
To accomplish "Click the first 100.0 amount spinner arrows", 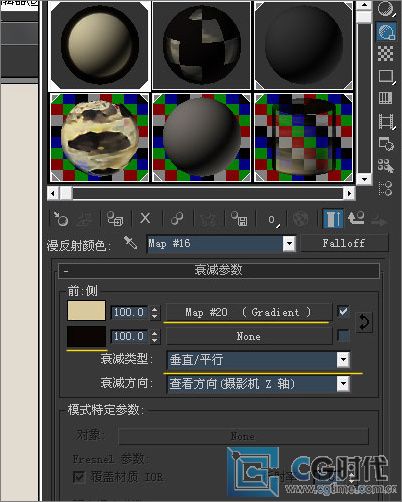I will coord(154,312).
